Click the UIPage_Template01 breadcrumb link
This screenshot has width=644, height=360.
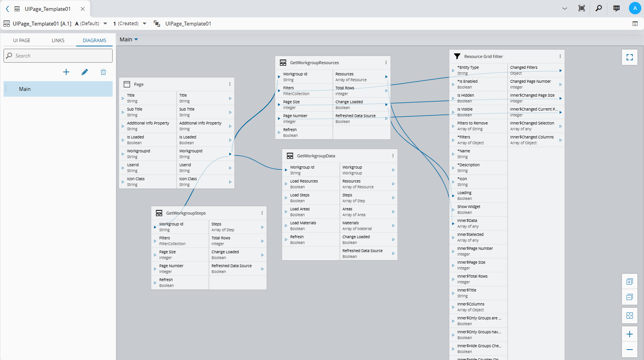click(x=188, y=24)
